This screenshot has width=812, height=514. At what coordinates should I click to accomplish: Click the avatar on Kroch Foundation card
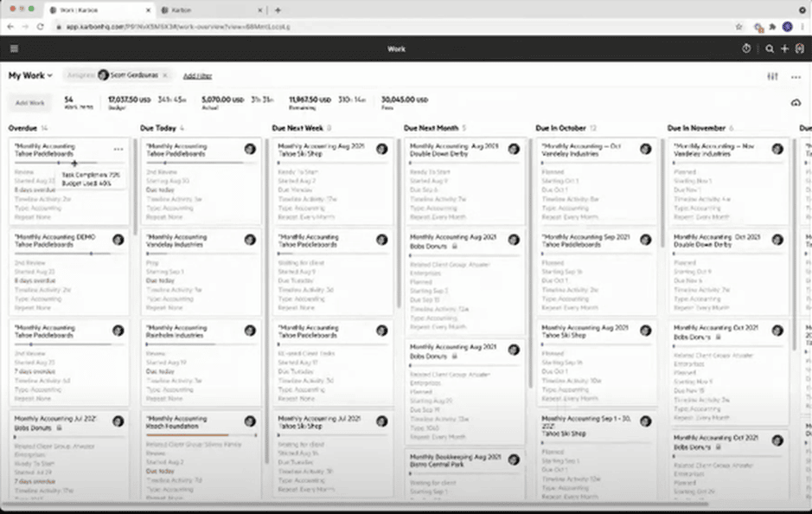(250, 421)
